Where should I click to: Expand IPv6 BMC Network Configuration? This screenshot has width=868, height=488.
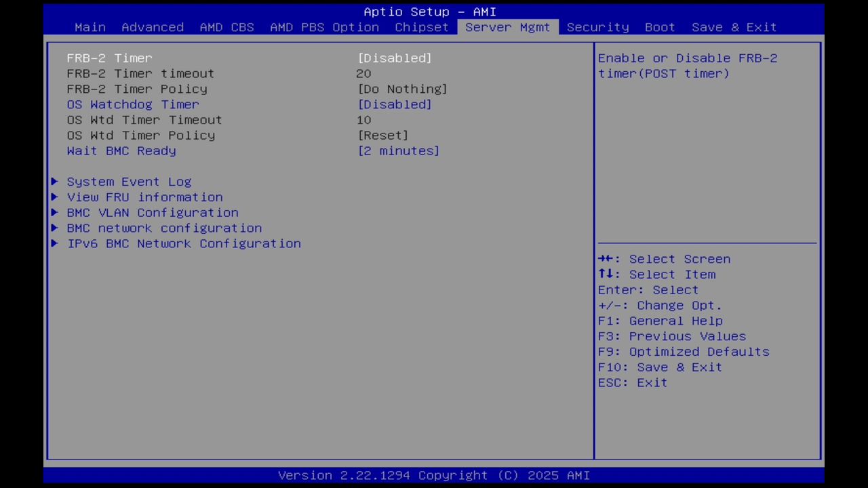click(x=184, y=243)
